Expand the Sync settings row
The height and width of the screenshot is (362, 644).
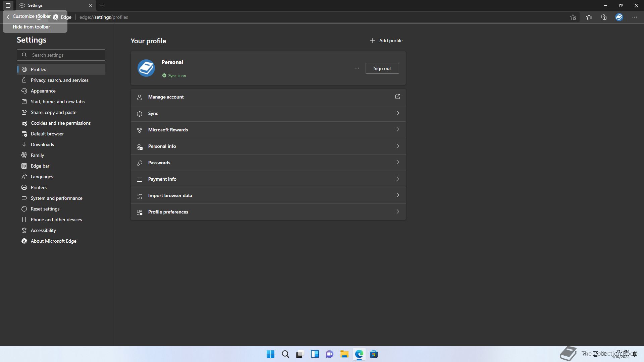click(268, 113)
